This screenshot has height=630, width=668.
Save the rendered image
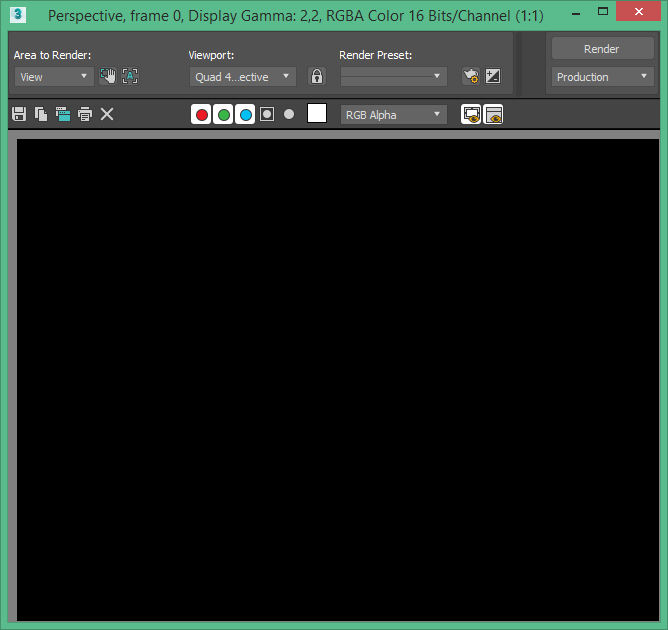click(x=19, y=114)
